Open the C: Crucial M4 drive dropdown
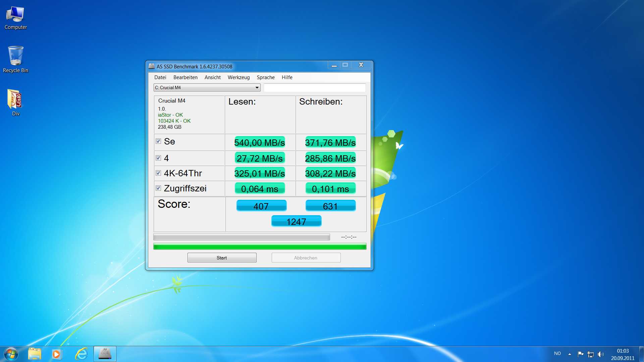The image size is (644, 362). (x=207, y=87)
